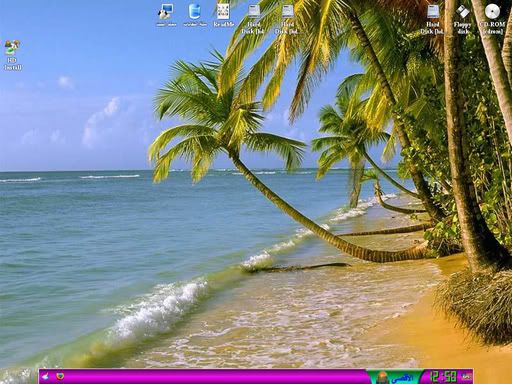Click the 'HD Install' label text
The height and width of the screenshot is (384, 512).
click(x=13, y=64)
